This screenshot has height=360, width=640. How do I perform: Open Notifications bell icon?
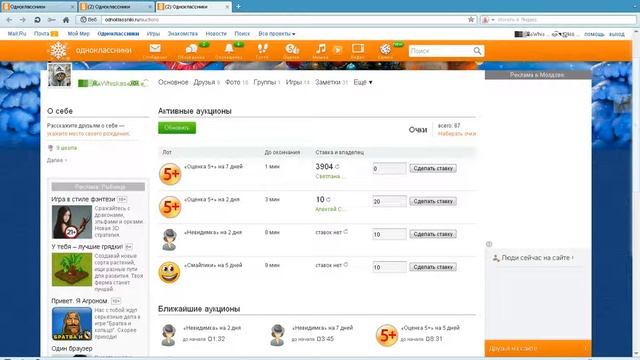tap(229, 49)
